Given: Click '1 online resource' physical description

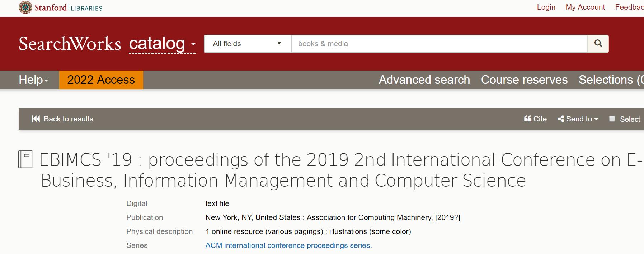Looking at the screenshot, I should tap(308, 231).
